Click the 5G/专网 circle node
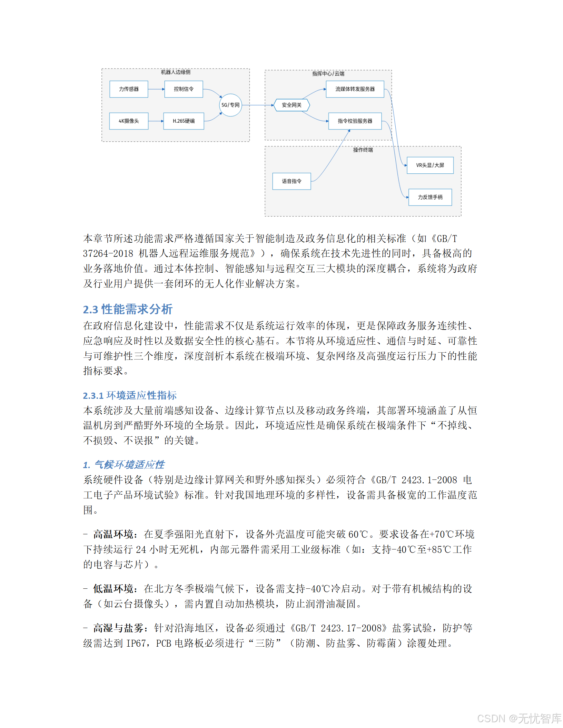The height and width of the screenshot is (728, 563). (x=230, y=105)
